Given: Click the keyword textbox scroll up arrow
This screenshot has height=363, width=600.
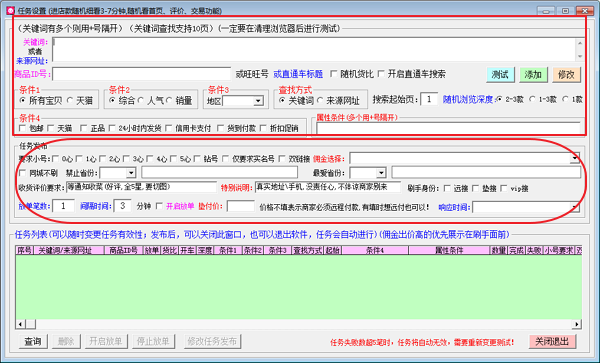Looking at the screenshot, I should 580,44.
